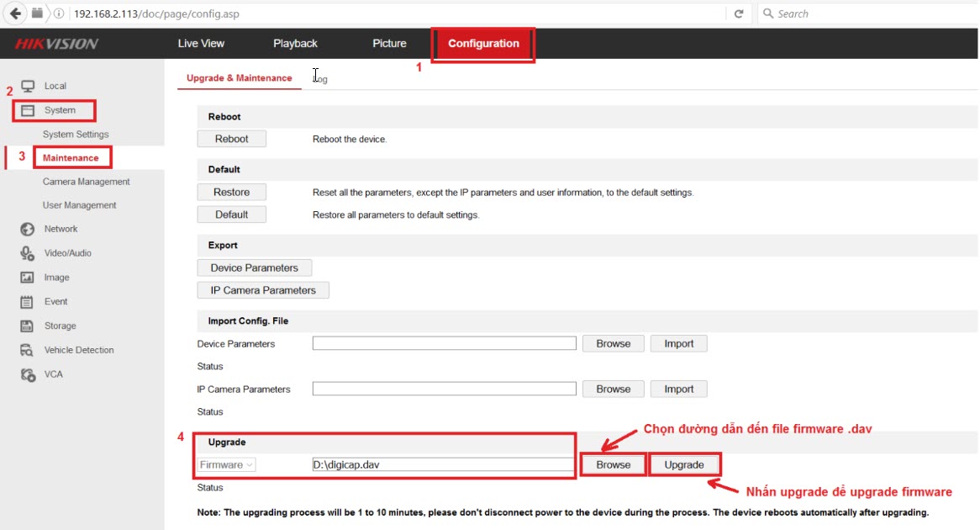Viewport: 980px width, 530px height.
Task: Open Camera Management in System submenu
Action: coord(86,182)
